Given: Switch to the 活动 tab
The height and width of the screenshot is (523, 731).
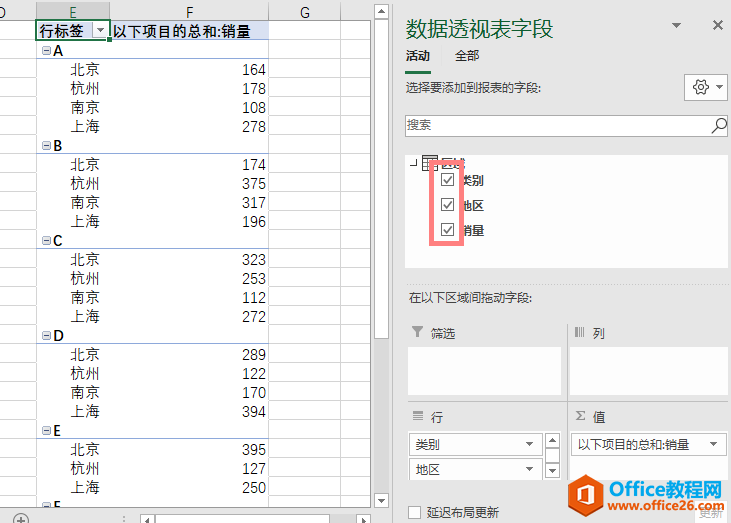Looking at the screenshot, I should [x=417, y=56].
